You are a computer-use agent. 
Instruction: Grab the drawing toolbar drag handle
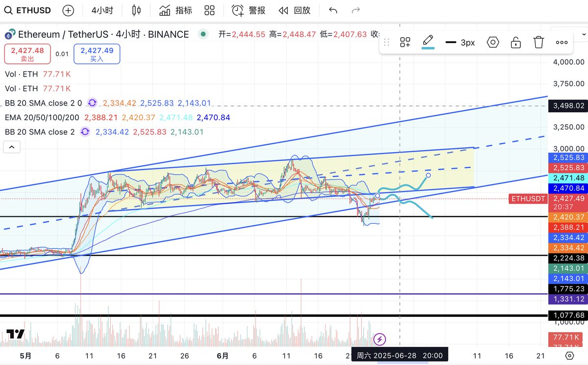tap(387, 42)
